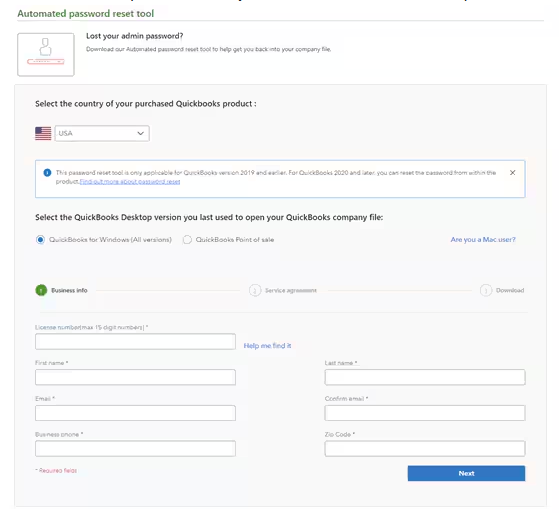559x513 pixels.
Task: Focus the Email input field
Action: click(x=135, y=413)
